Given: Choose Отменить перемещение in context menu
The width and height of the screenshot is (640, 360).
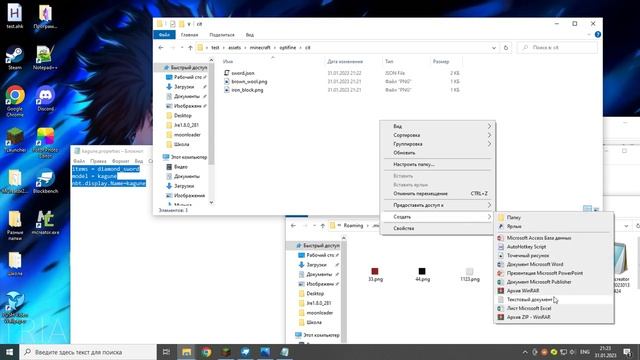Looking at the screenshot, I should pyautogui.click(x=438, y=193).
